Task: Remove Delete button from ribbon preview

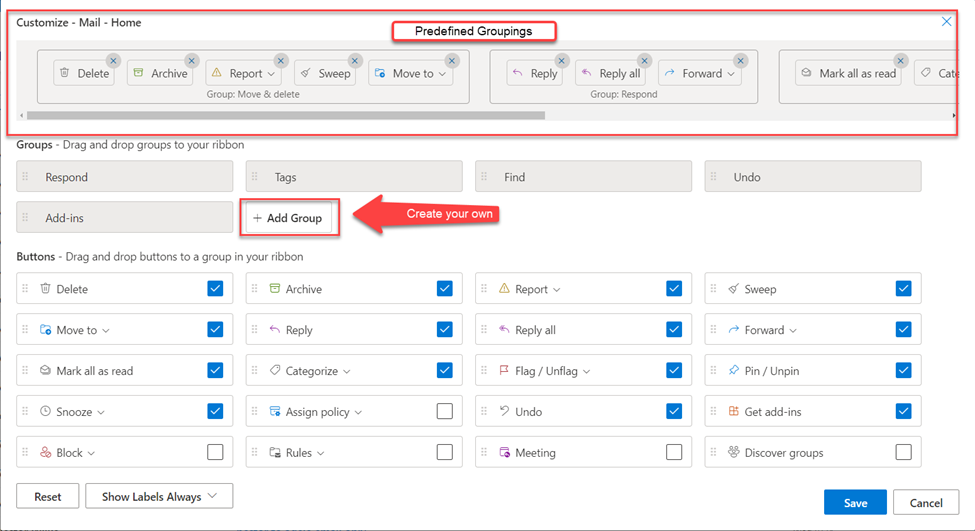Action: [x=113, y=61]
